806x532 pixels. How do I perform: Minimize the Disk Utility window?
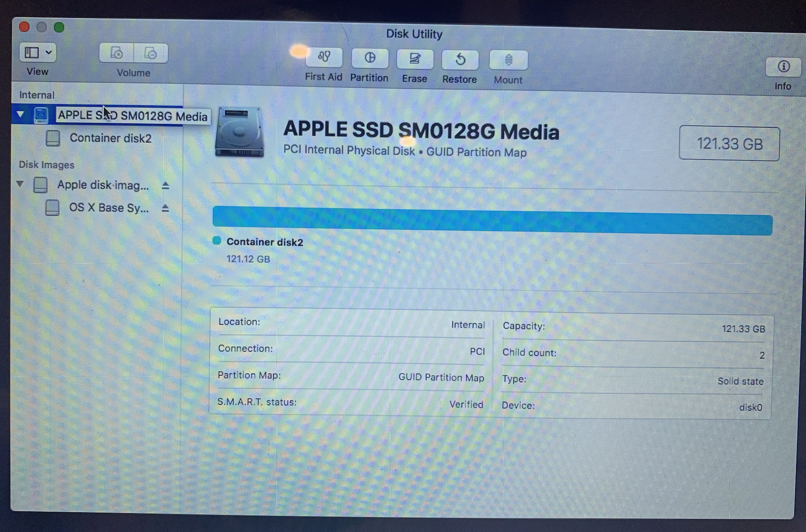coord(41,27)
